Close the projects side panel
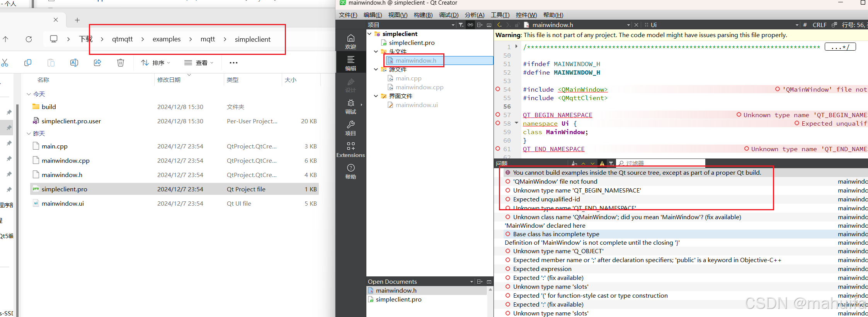 click(x=489, y=25)
